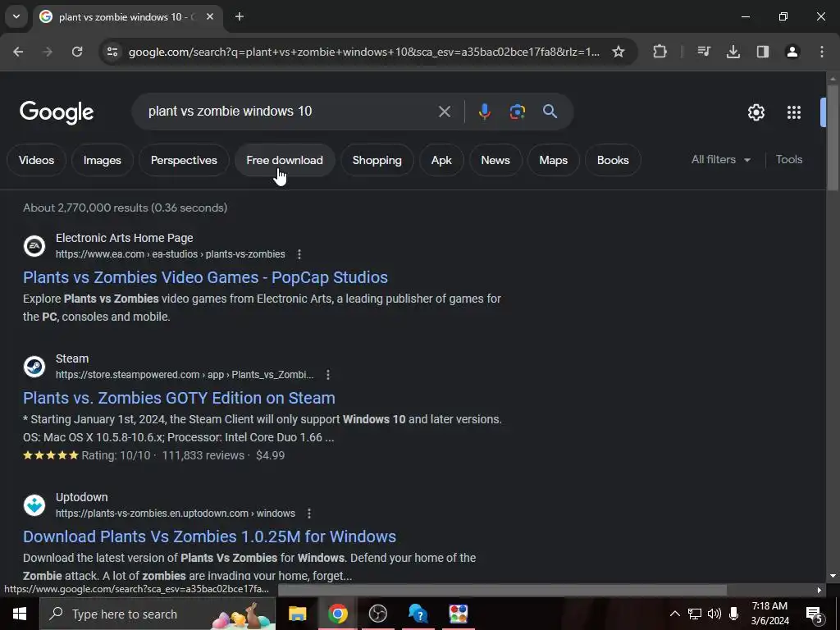The height and width of the screenshot is (630, 840).
Task: Reload the current page
Action: pos(77,52)
